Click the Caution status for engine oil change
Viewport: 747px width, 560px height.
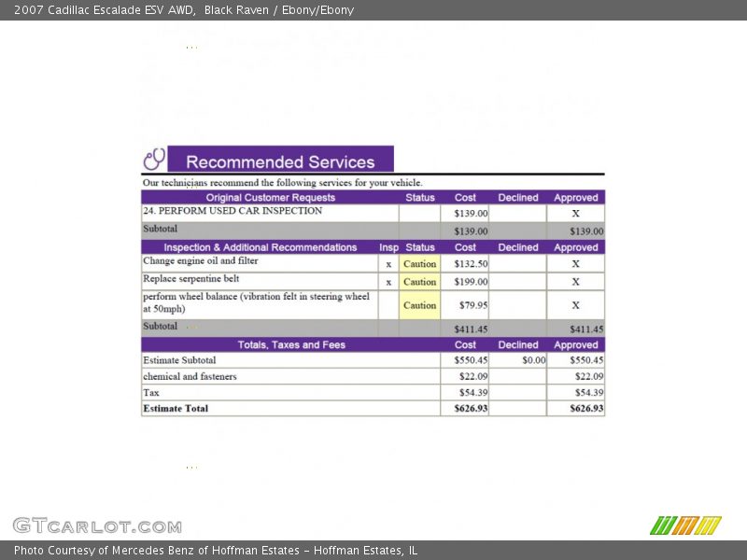pyautogui.click(x=419, y=264)
